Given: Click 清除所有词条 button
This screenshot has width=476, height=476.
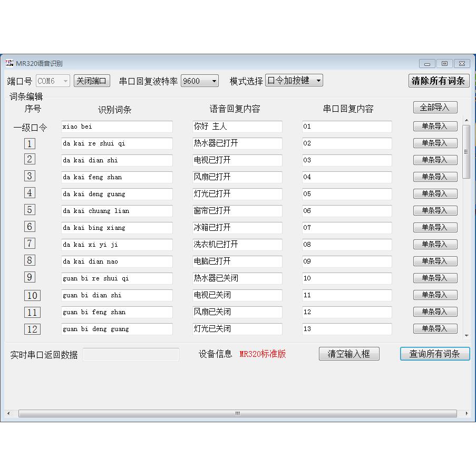Looking at the screenshot, I should (x=439, y=81).
